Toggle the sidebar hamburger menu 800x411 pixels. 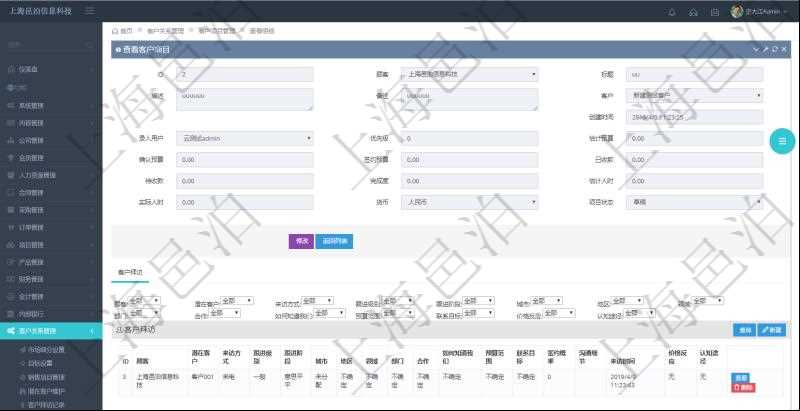click(x=90, y=10)
